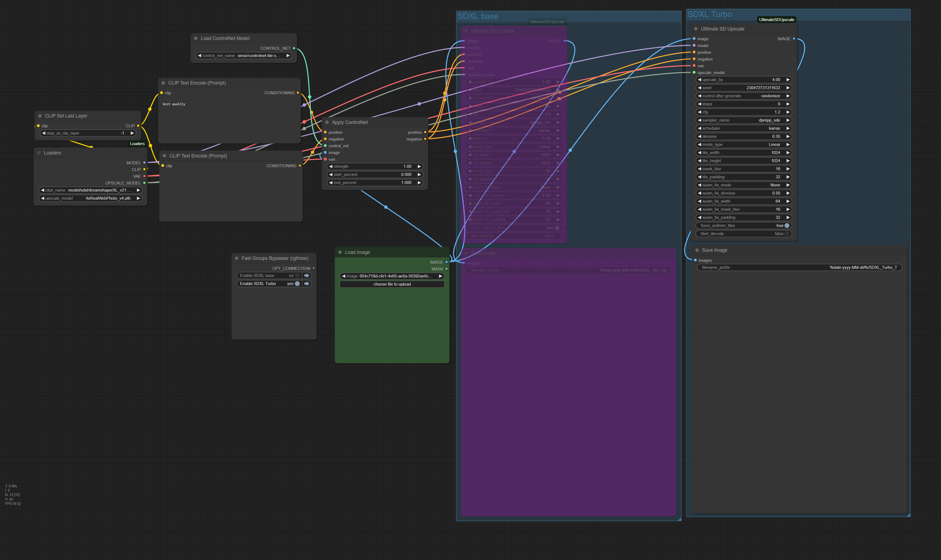Click the CONTROL_NET output port on Load ControlNet Model

[x=294, y=48]
